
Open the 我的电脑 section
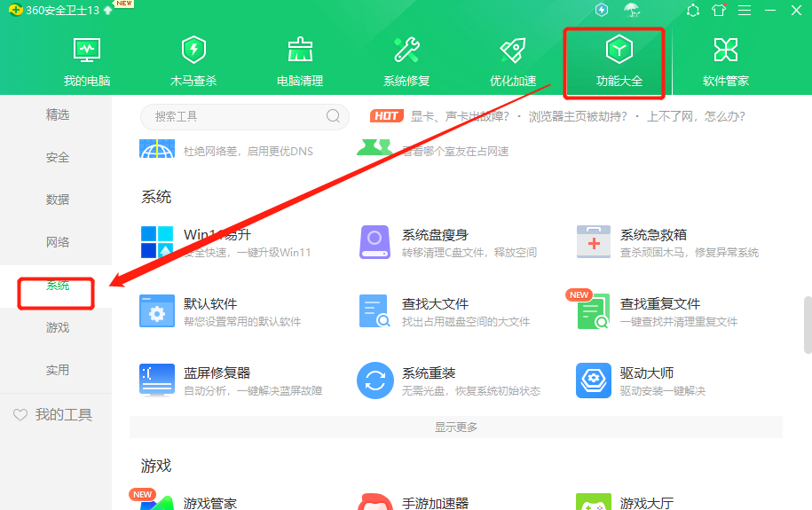click(x=87, y=61)
